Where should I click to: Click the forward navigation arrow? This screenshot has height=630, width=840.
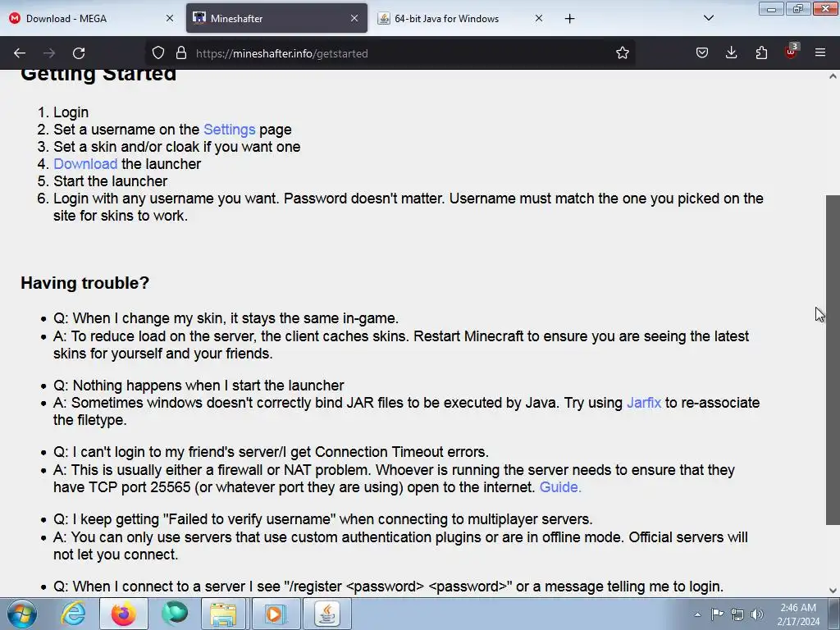(x=49, y=53)
